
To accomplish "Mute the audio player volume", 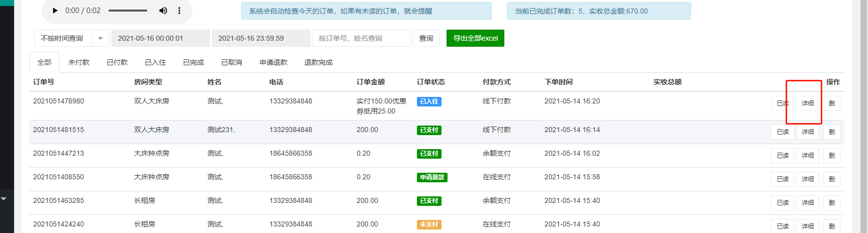I will pyautogui.click(x=163, y=11).
